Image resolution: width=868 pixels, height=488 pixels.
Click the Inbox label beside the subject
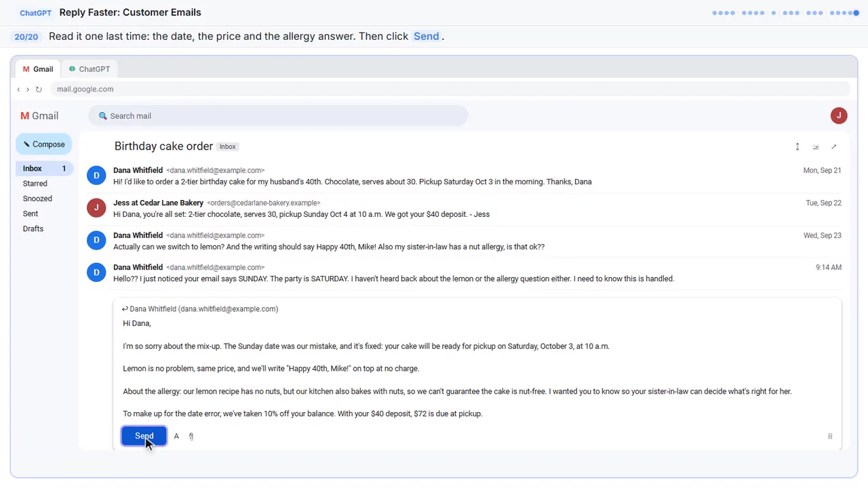228,146
